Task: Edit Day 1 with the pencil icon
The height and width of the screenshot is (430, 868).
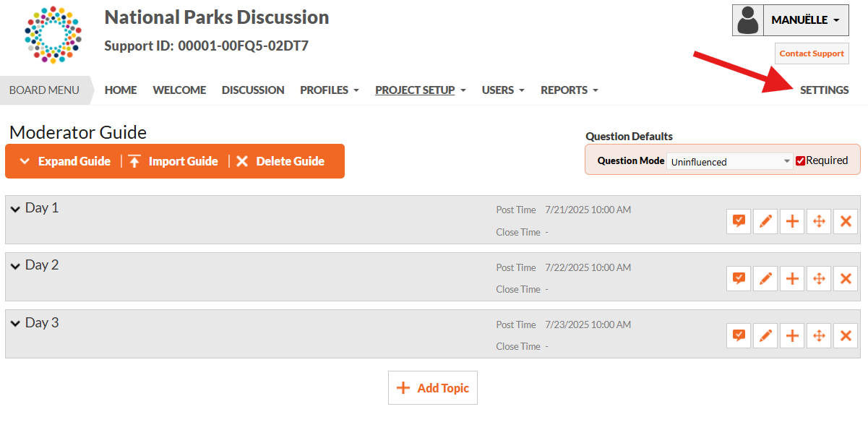Action: point(765,221)
